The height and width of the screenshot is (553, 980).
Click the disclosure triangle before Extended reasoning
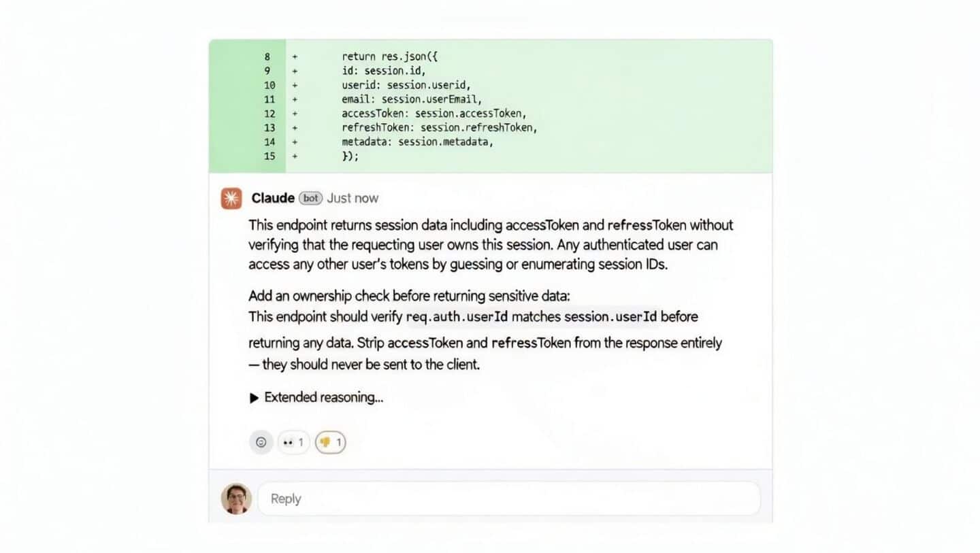(252, 397)
